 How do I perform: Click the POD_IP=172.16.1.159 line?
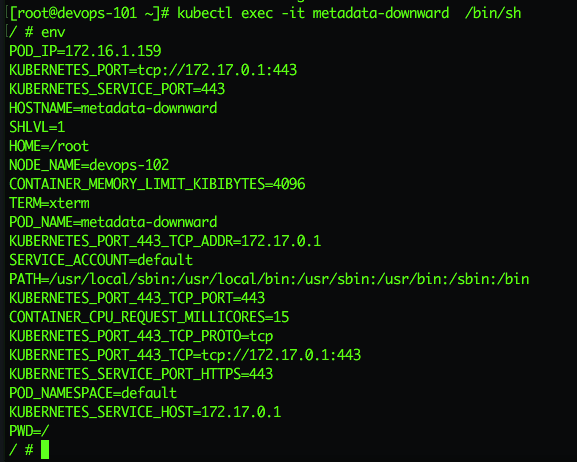pyautogui.click(x=85, y=51)
